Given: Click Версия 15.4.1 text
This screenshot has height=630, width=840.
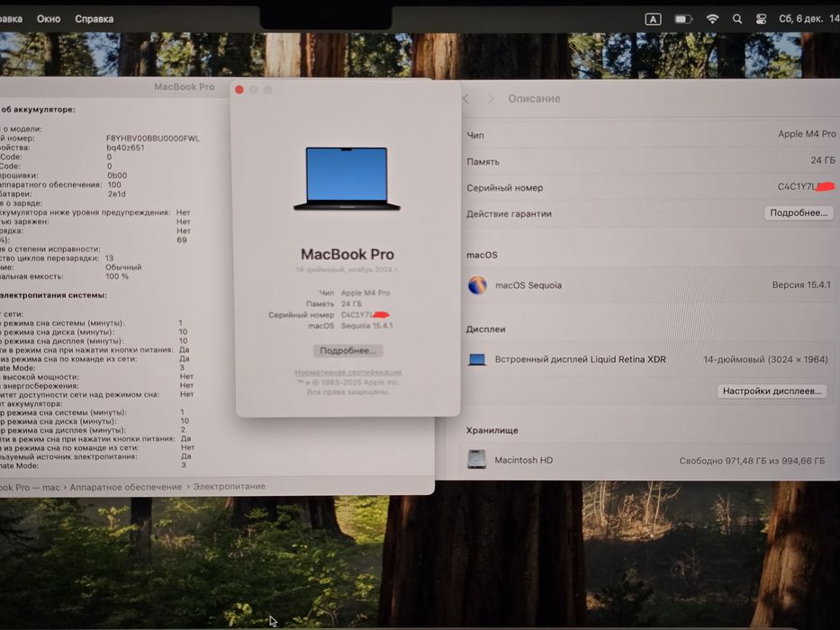Looking at the screenshot, I should 801,285.
